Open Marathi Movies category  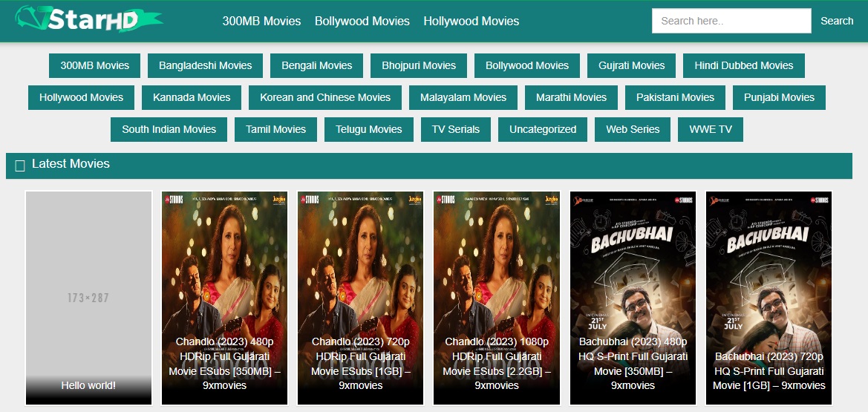(x=571, y=97)
